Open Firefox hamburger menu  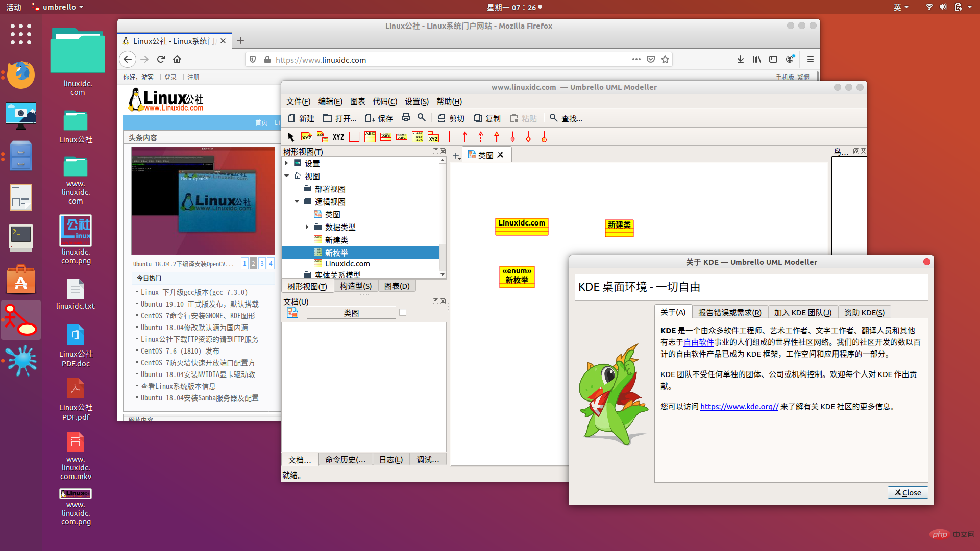[x=810, y=59]
